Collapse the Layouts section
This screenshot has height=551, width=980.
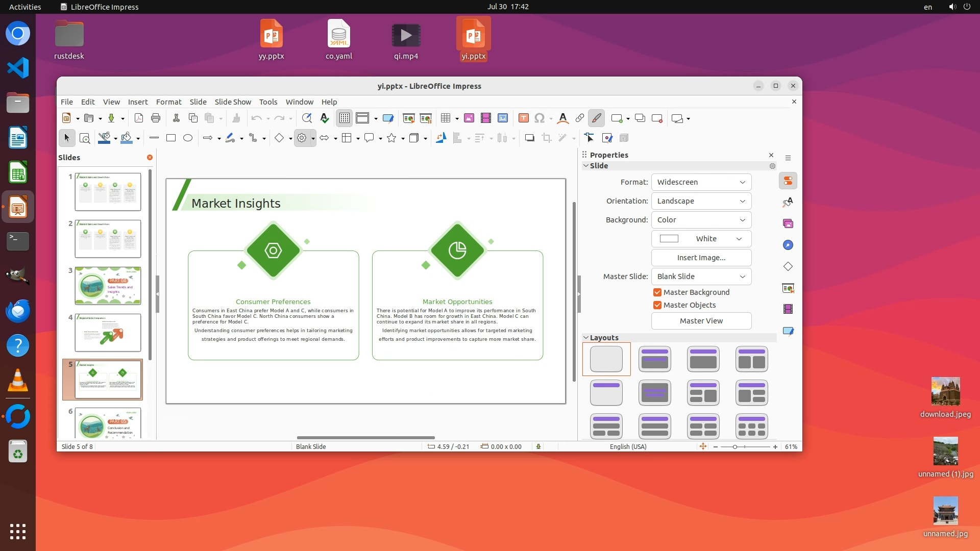[586, 338]
